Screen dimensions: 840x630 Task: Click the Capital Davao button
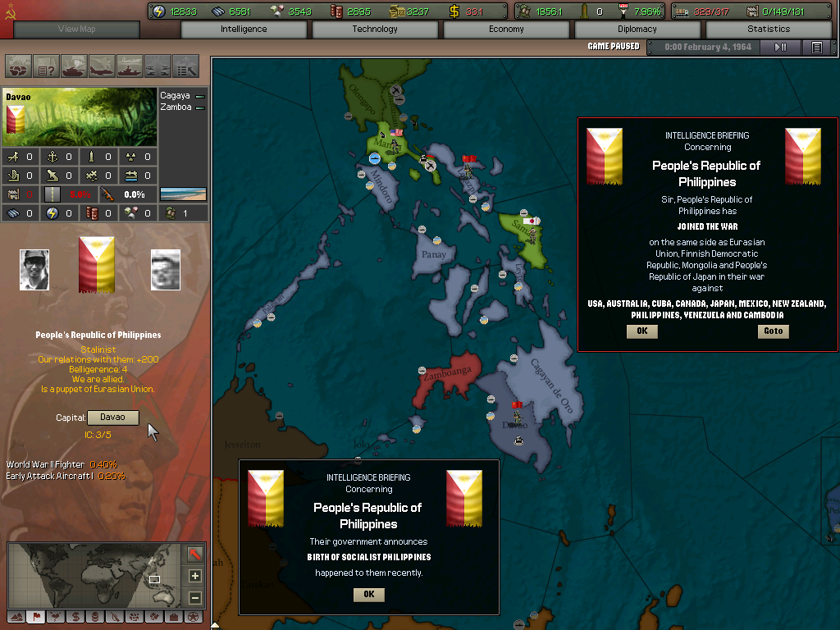tap(113, 418)
